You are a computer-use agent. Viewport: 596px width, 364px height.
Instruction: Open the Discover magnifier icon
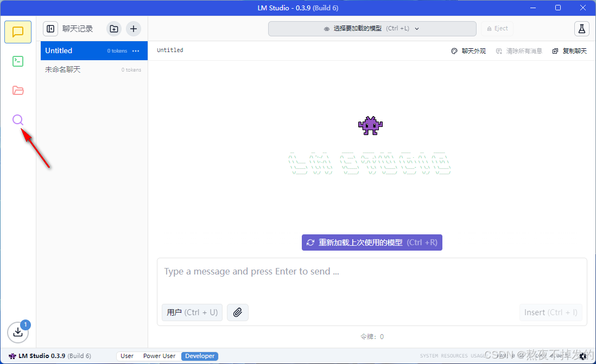click(x=18, y=120)
